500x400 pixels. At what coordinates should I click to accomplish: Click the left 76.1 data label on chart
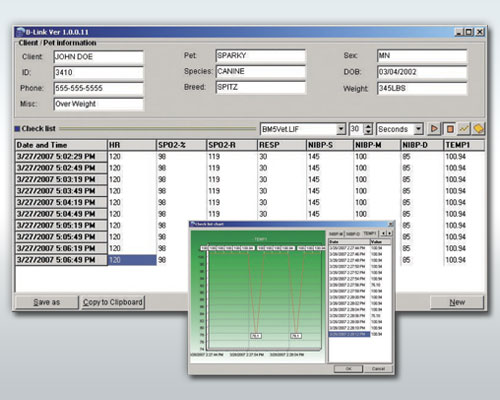[256, 336]
